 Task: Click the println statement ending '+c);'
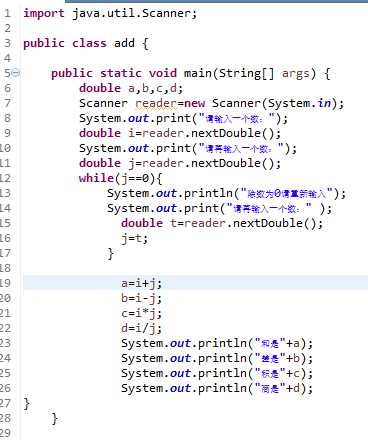[217, 374]
